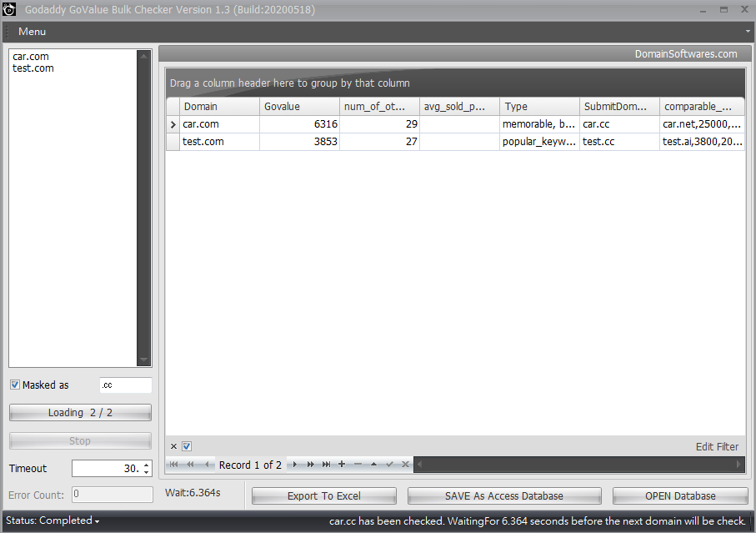The image size is (756, 533).
Task: Select the cell with value 27
Action: pos(379,142)
